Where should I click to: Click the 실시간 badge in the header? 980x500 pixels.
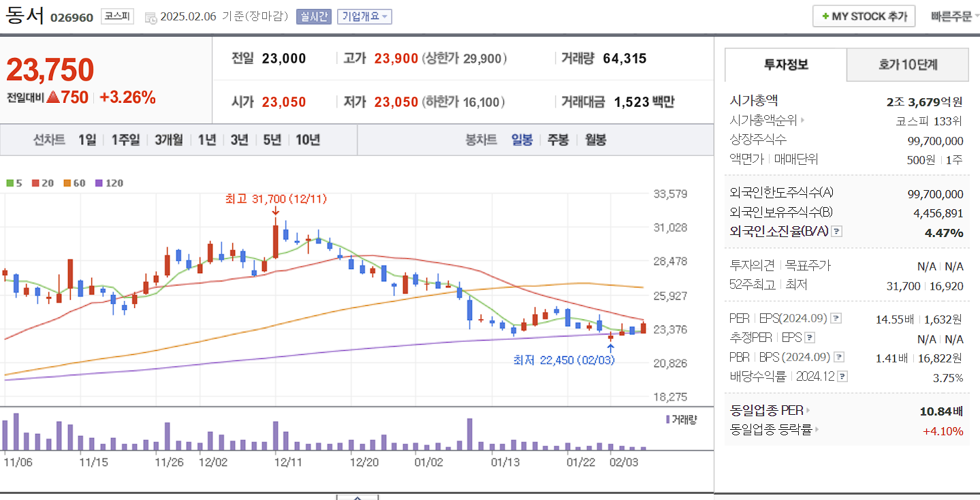314,16
